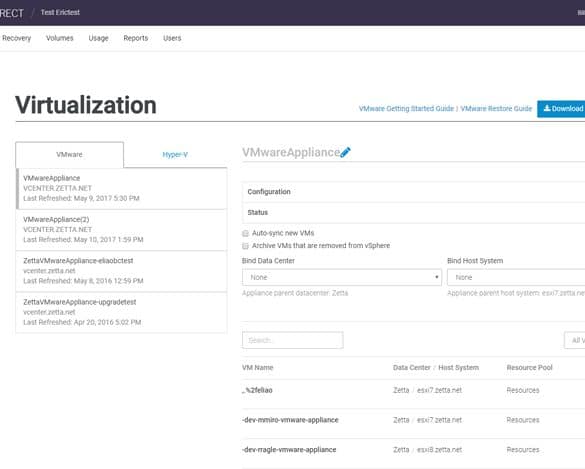Select VMwareAppliance(2) in appliance list
This screenshot has width=585, height=469.
122,230
